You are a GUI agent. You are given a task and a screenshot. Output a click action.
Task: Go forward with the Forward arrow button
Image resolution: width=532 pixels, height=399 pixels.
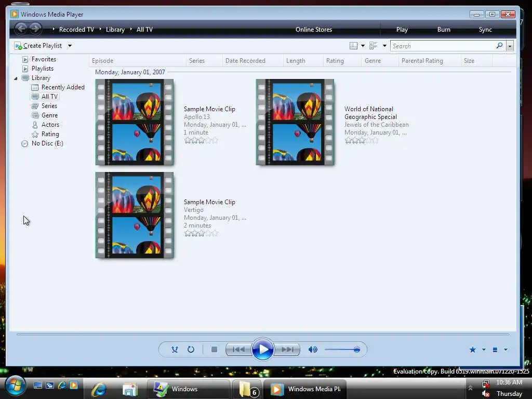(x=35, y=29)
